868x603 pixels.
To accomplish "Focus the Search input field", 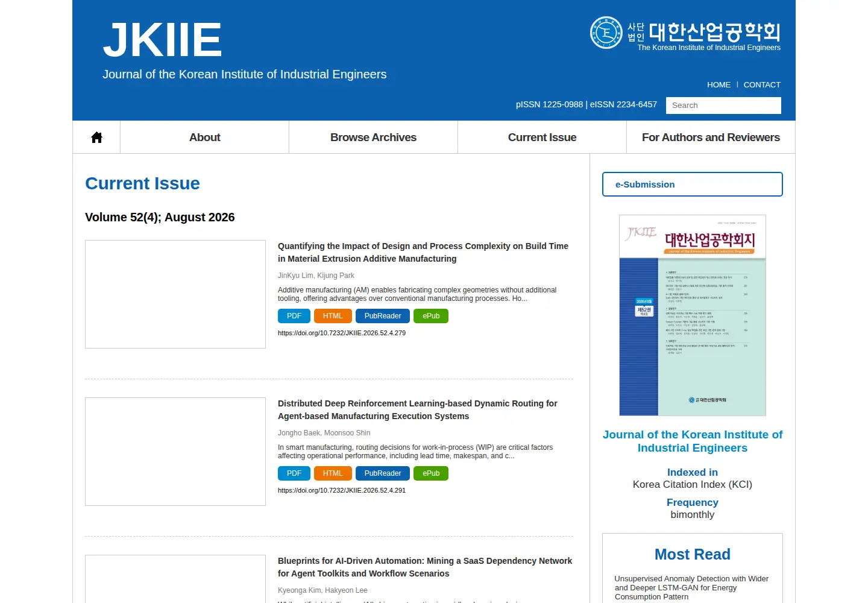I will [723, 106].
